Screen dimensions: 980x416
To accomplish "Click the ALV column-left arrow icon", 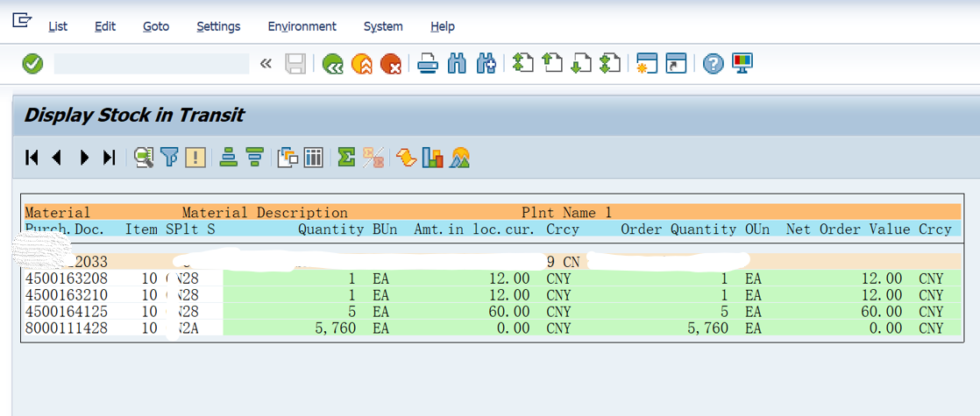I will [x=57, y=158].
